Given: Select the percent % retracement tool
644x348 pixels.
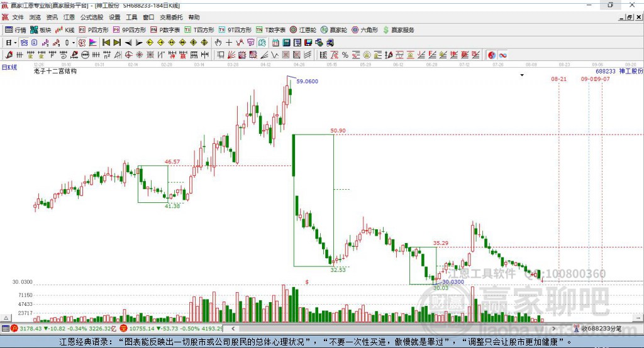Looking at the screenshot, I should 345,55.
